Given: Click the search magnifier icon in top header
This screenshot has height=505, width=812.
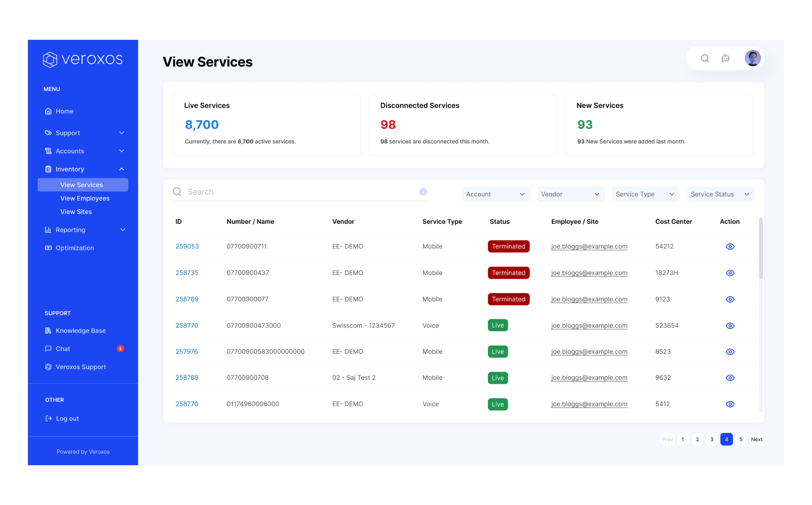Looking at the screenshot, I should pos(705,58).
